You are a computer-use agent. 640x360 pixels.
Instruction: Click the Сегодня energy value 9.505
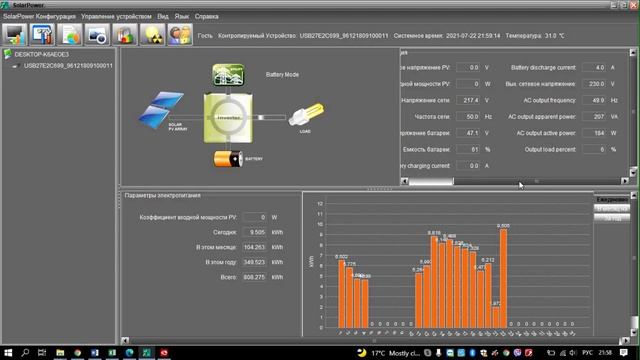click(x=255, y=232)
